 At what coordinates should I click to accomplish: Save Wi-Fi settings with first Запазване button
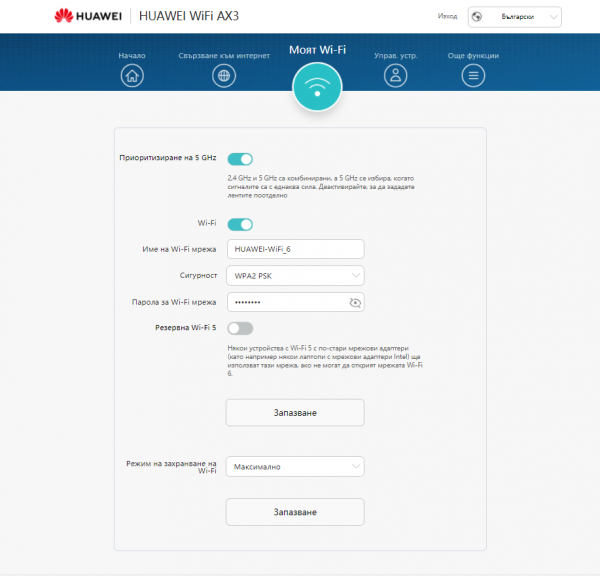(x=295, y=413)
